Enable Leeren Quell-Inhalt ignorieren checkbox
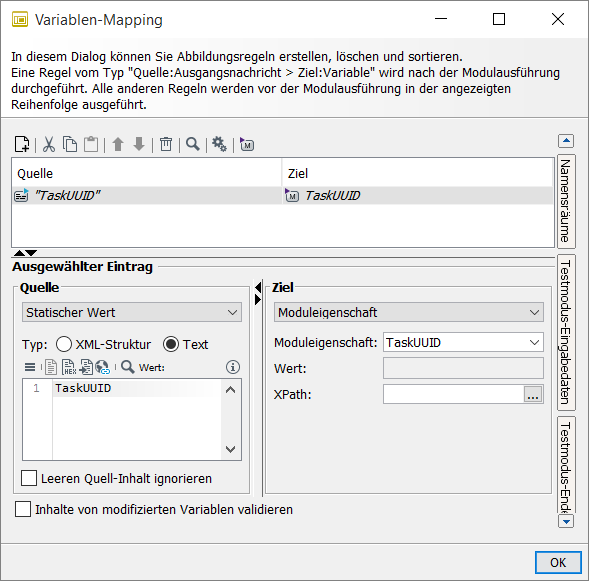Image resolution: width=589 pixels, height=581 pixels. tap(29, 478)
